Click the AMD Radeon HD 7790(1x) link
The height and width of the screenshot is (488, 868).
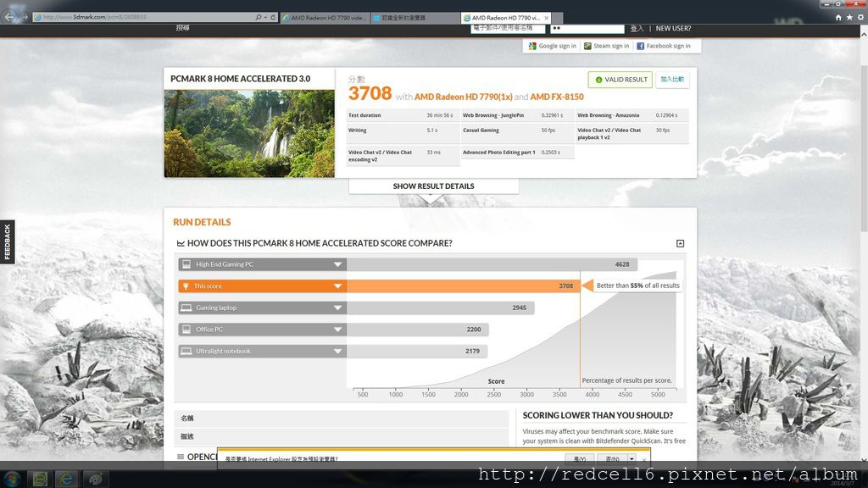point(464,97)
